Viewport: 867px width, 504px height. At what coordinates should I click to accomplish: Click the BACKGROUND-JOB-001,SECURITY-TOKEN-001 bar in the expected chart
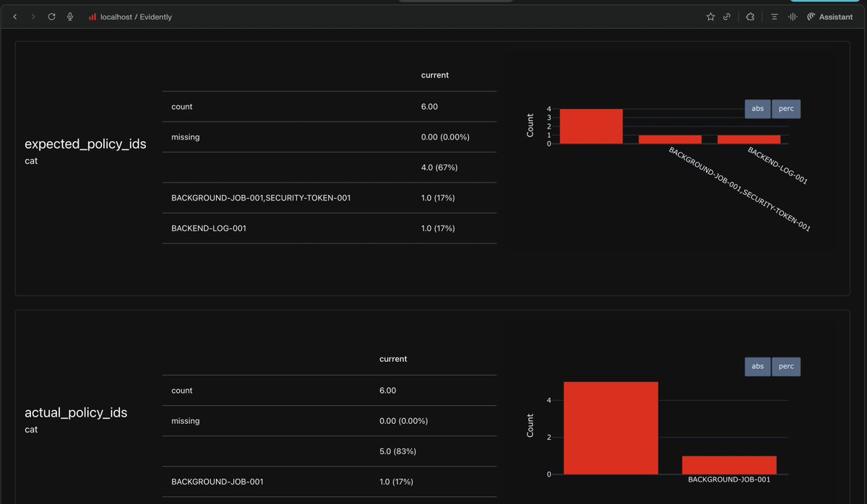pos(670,139)
